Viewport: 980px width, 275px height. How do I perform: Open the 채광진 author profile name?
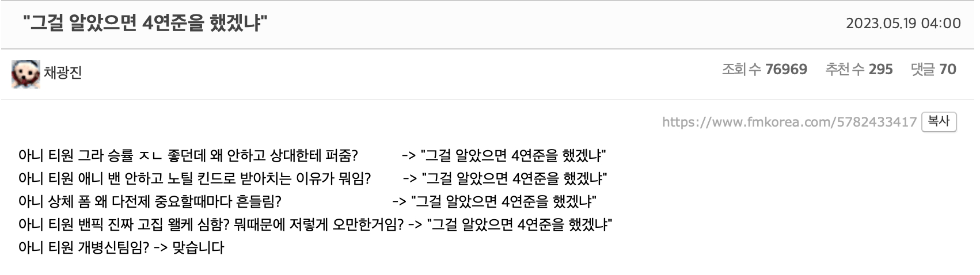pos(63,73)
